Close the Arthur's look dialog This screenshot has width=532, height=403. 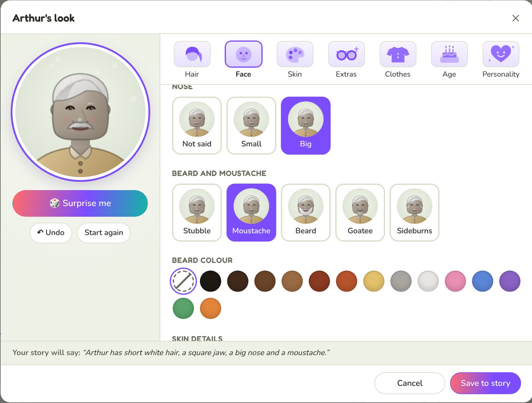point(516,18)
